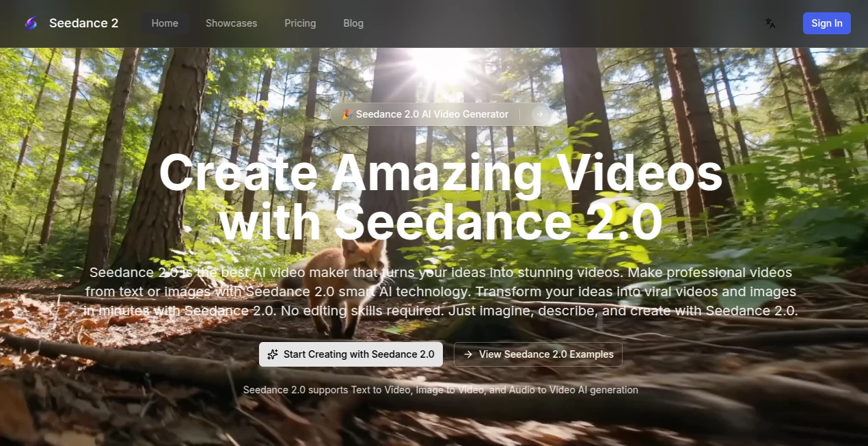Click the Seedance swirl logo icon

[30, 23]
